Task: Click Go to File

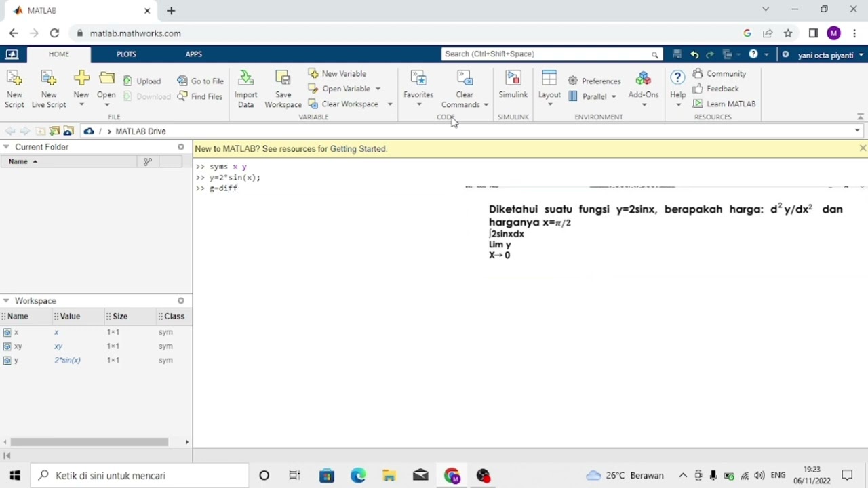Action: [200, 81]
